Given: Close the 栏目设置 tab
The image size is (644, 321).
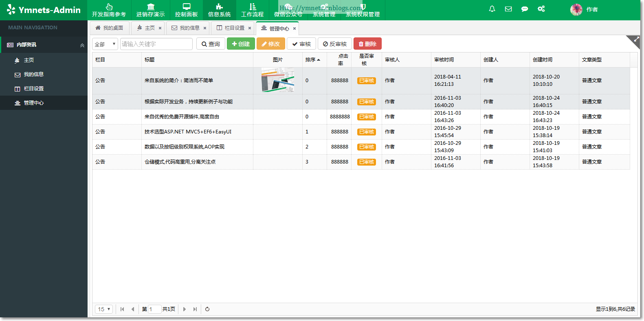Looking at the screenshot, I should pyautogui.click(x=250, y=28).
